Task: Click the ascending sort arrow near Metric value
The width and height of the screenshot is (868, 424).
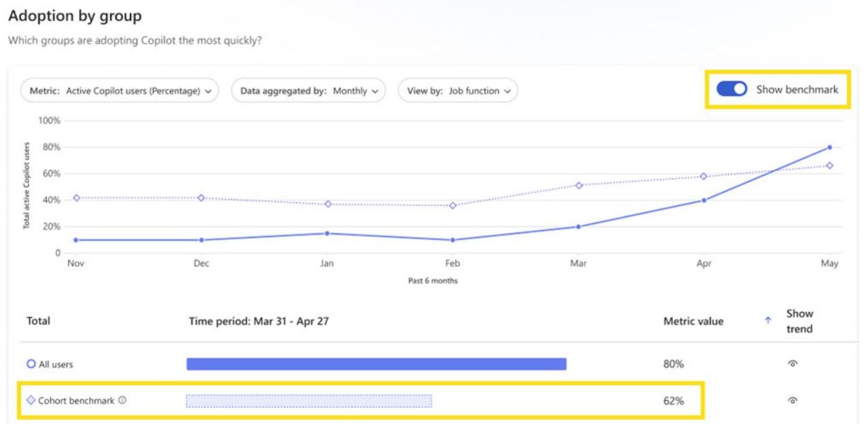Action: click(x=768, y=319)
